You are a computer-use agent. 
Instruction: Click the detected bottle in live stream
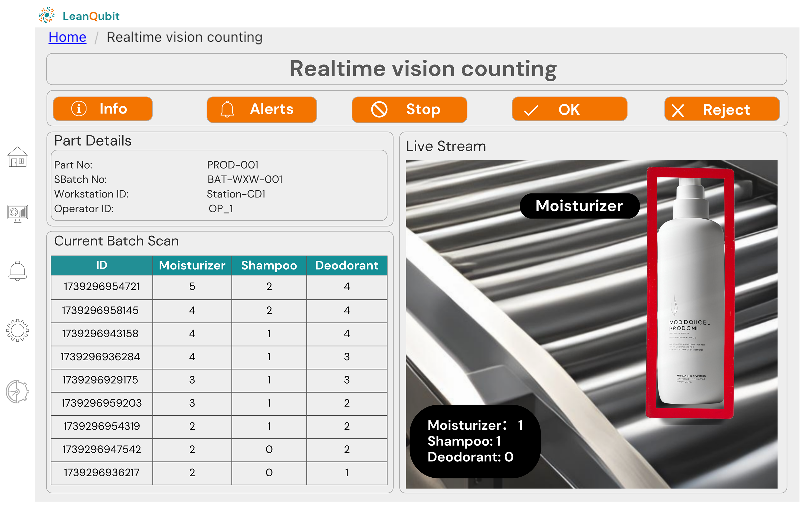690,293
